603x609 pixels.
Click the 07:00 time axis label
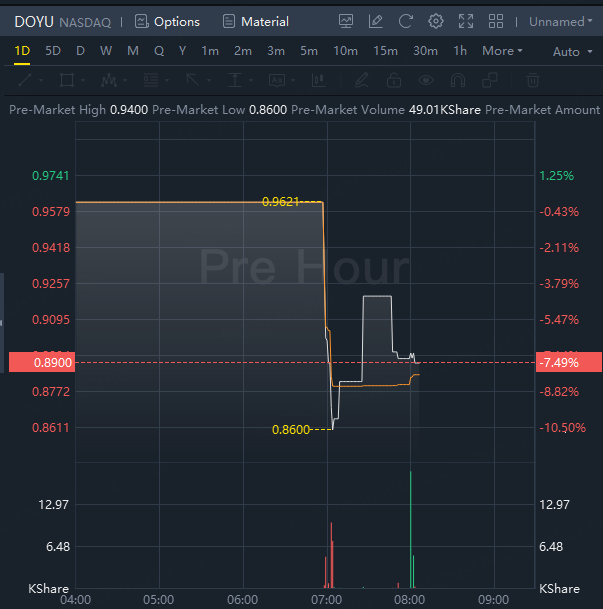[326, 600]
